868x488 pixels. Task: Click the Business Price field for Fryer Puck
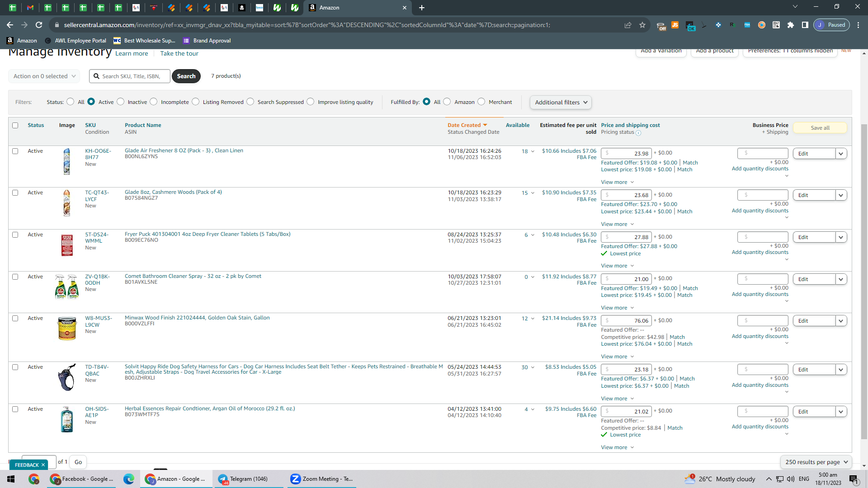pyautogui.click(x=763, y=237)
